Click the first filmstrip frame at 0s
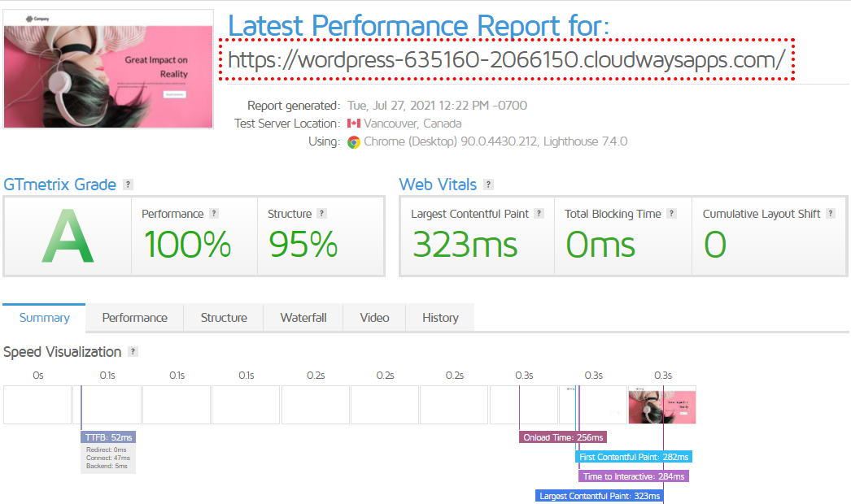 pyautogui.click(x=37, y=405)
